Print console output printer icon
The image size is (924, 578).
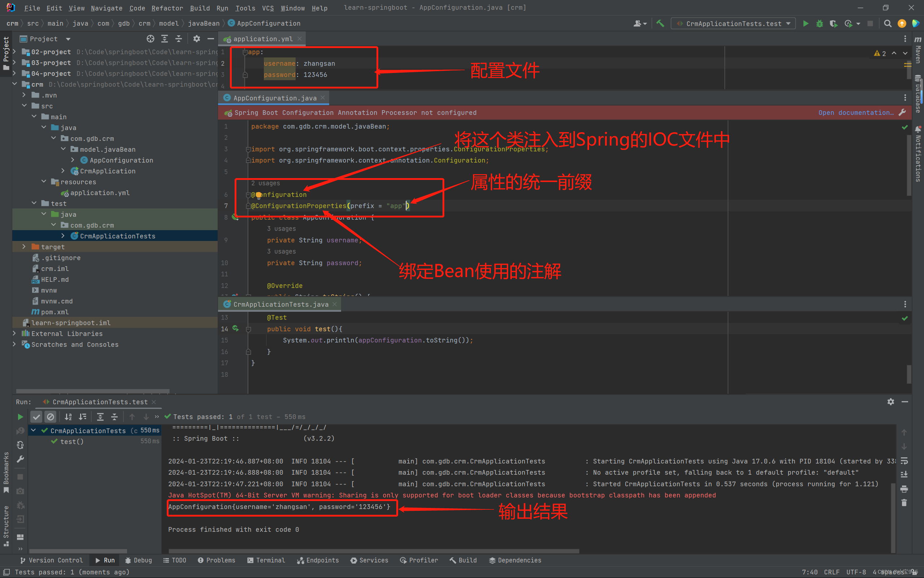point(904,489)
